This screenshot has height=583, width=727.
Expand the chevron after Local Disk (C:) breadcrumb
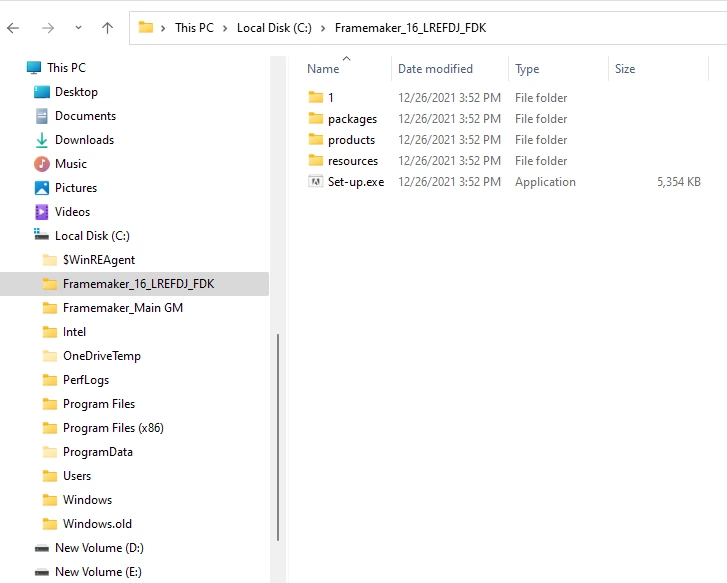click(323, 28)
